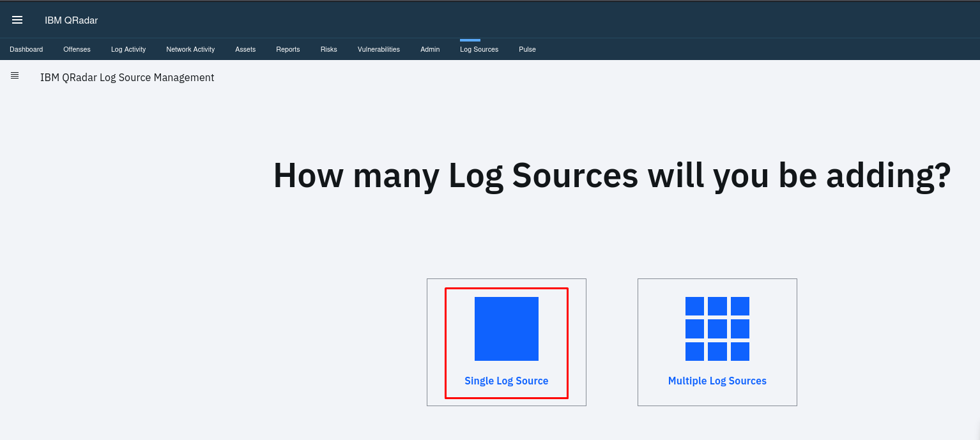Choose the Multiple Log Sources label
Viewport: 980px width, 440px height.
(717, 381)
